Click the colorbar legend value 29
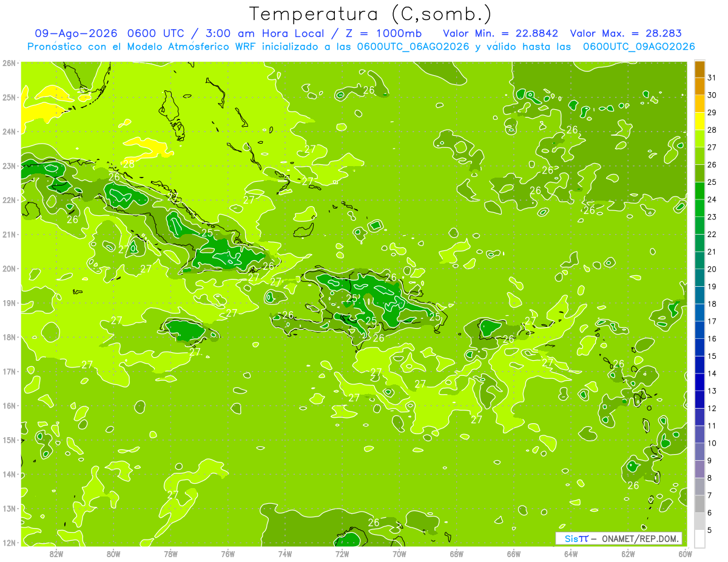Image resolution: width=728 pixels, height=562 pixels. [712, 113]
